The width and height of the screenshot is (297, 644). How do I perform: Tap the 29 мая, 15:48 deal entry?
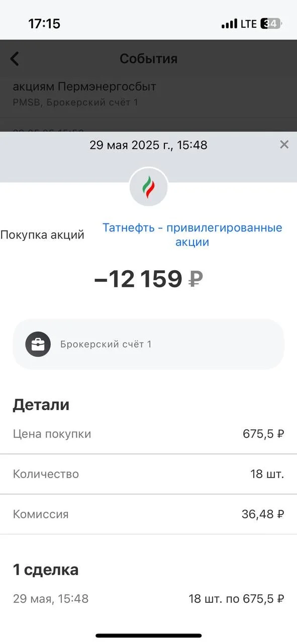[148, 599]
